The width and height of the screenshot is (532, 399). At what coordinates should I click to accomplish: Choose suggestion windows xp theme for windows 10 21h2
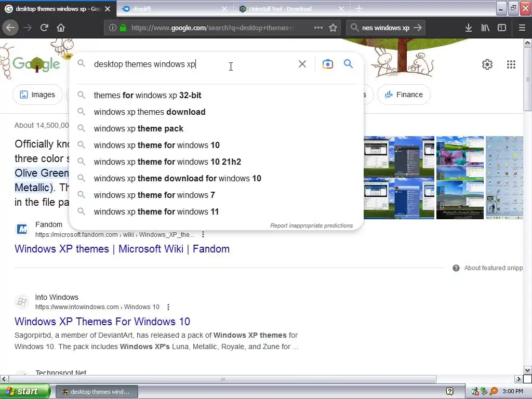pos(216,162)
